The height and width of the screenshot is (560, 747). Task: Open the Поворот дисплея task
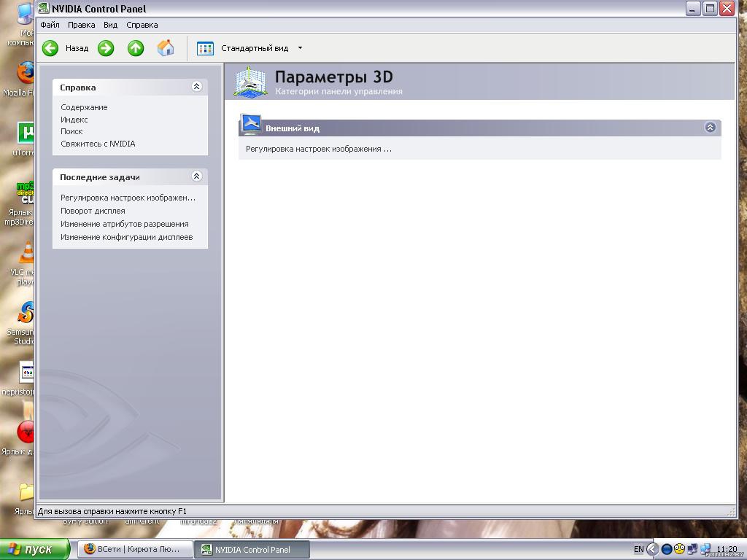(x=93, y=211)
